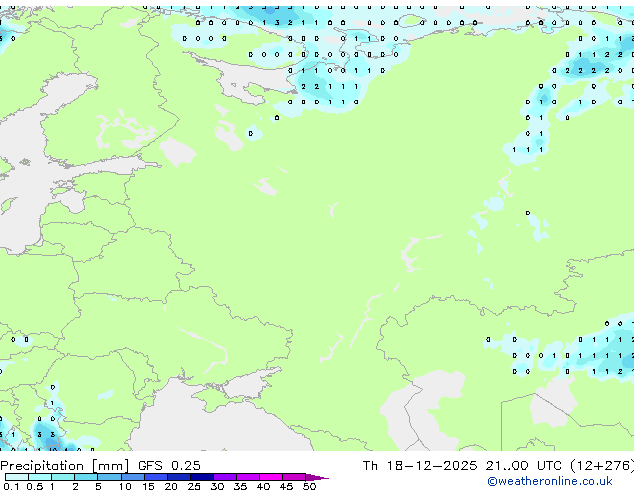This screenshot has width=634, height=490.
Task: Click the '30' legend label
Action: click(217, 486)
